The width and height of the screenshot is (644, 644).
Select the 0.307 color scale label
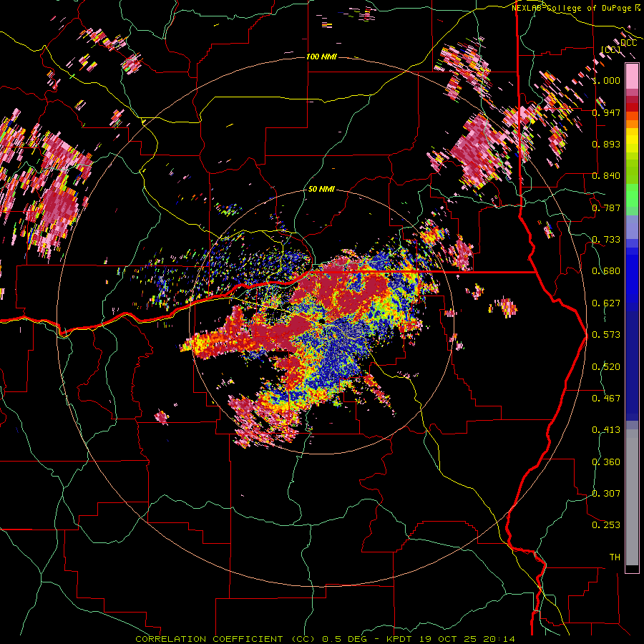pyautogui.click(x=606, y=494)
